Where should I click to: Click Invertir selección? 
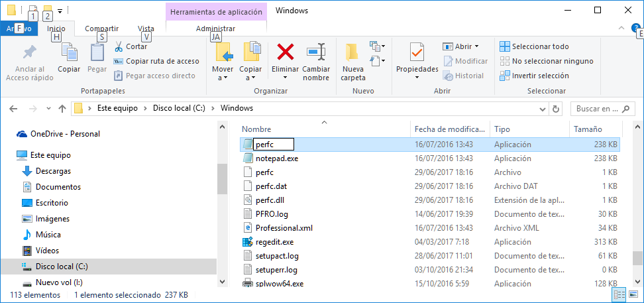click(534, 76)
